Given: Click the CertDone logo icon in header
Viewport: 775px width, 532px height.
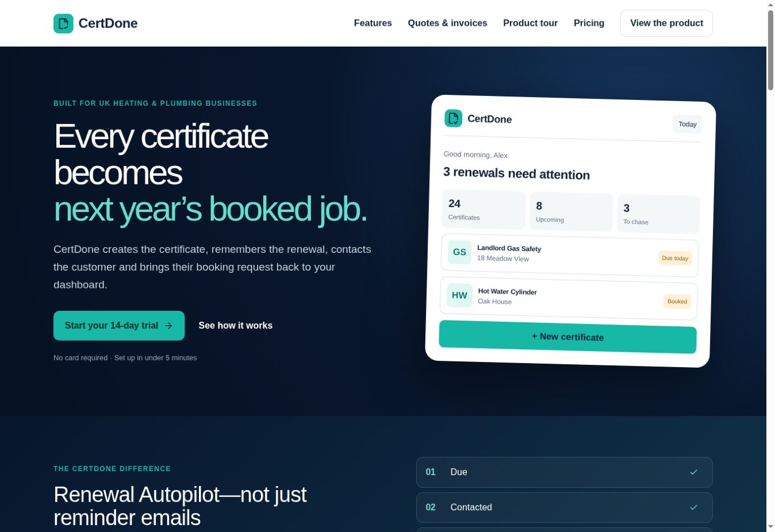Looking at the screenshot, I should 63,24.
